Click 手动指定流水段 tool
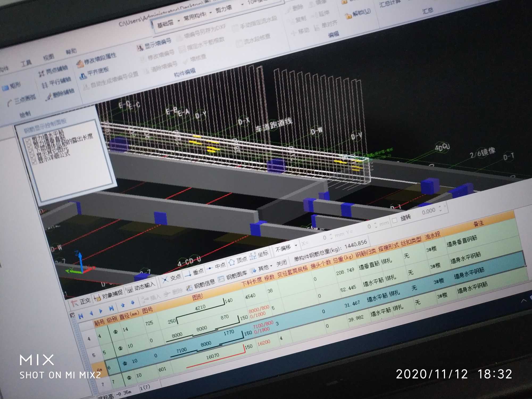 coord(255,23)
